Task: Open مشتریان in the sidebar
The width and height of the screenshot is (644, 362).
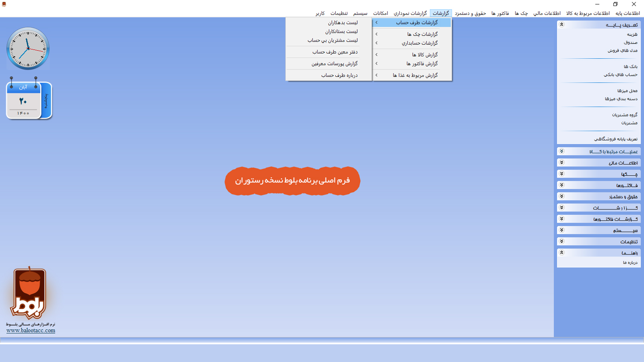Action: click(629, 123)
